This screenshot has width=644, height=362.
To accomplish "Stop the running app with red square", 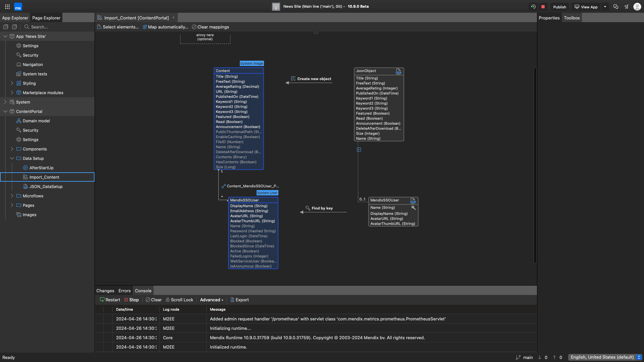I will tap(543, 7).
